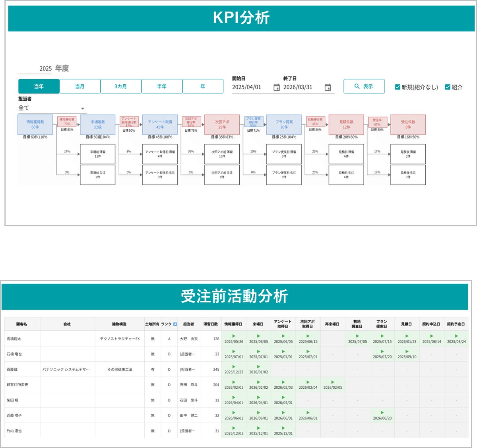Viewport: 477px width, 448px height.
Task: Click 竹内 達也's 情報獲得日 green play marker
Action: [234, 428]
